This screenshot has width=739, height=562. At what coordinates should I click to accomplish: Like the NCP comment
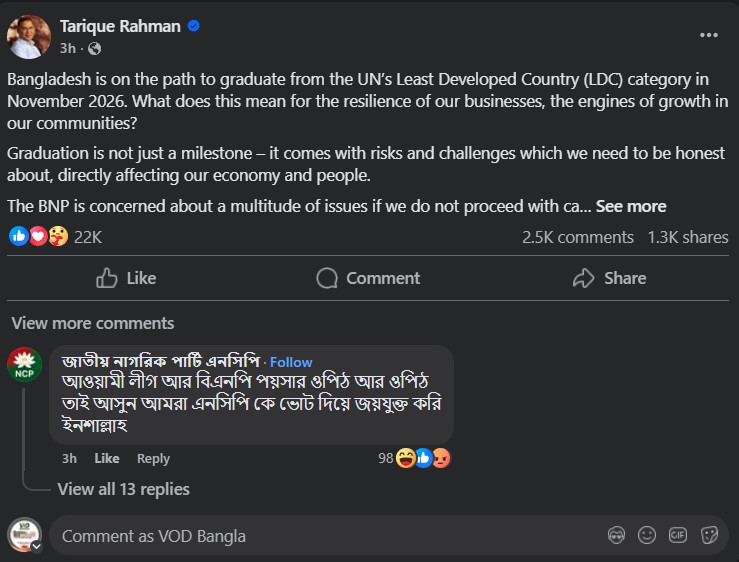tap(107, 458)
